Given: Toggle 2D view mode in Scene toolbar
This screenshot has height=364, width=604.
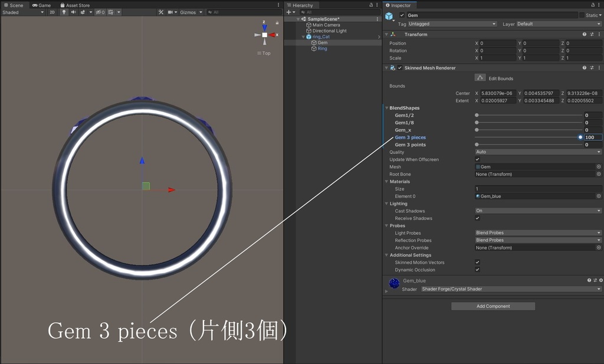Looking at the screenshot, I should click(52, 12).
